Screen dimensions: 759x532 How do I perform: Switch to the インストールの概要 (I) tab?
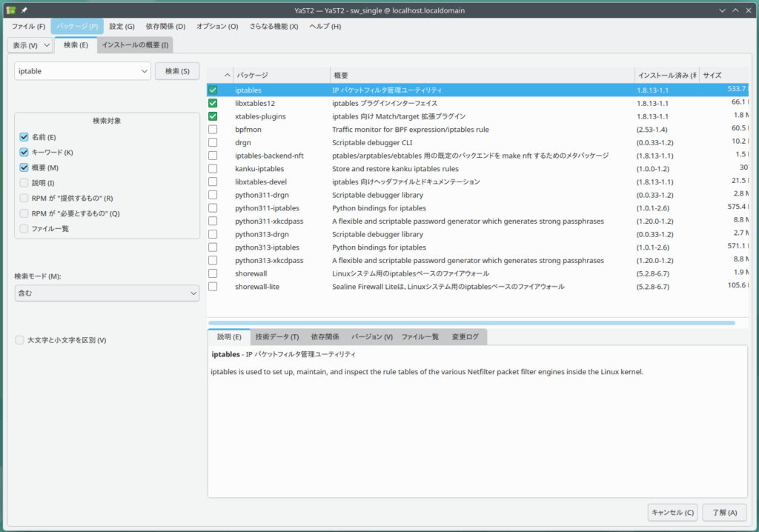click(x=135, y=45)
